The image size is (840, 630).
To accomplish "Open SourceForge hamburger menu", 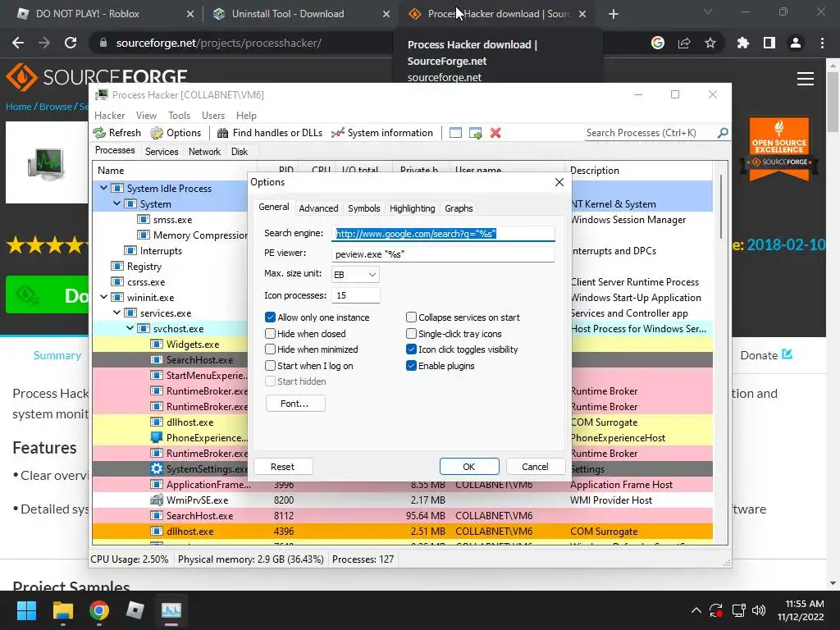I will 806,79.
